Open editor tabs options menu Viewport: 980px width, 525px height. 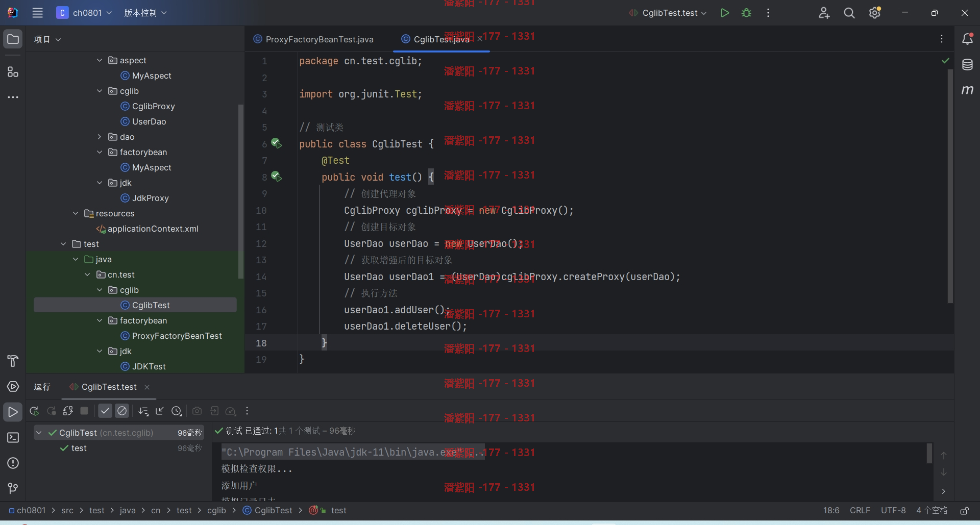coord(942,39)
